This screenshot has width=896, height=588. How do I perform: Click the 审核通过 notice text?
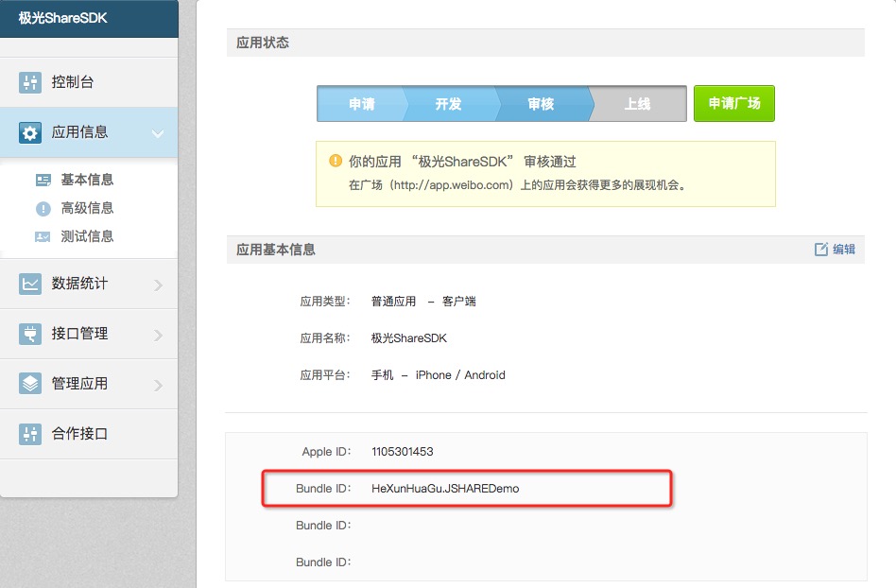550,162
